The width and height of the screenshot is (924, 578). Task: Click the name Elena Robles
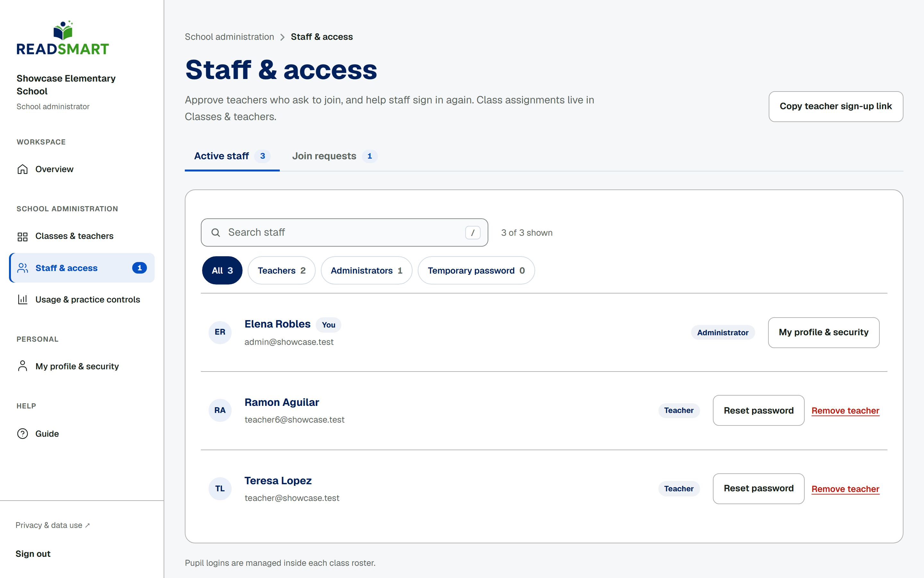[x=278, y=324]
